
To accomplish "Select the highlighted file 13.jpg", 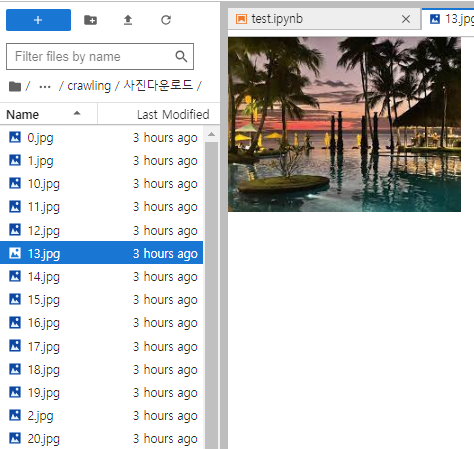I will (x=101, y=253).
